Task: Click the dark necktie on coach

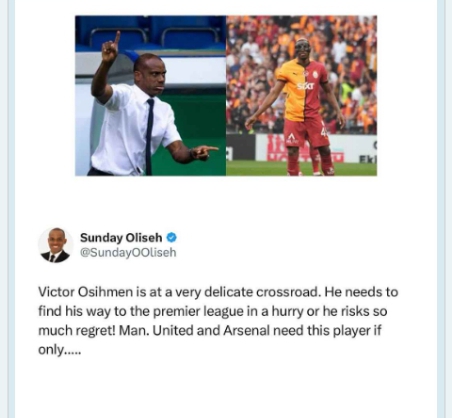Action: (149, 136)
